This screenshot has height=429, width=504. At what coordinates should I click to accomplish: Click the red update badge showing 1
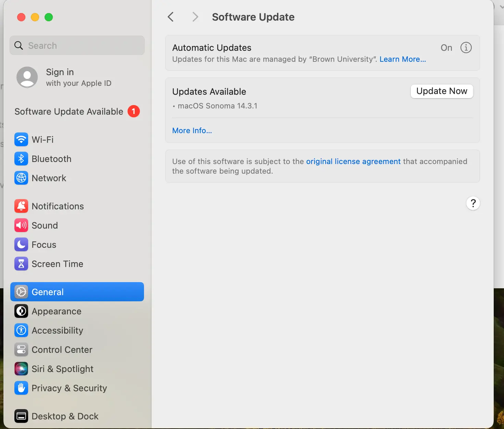point(134,111)
